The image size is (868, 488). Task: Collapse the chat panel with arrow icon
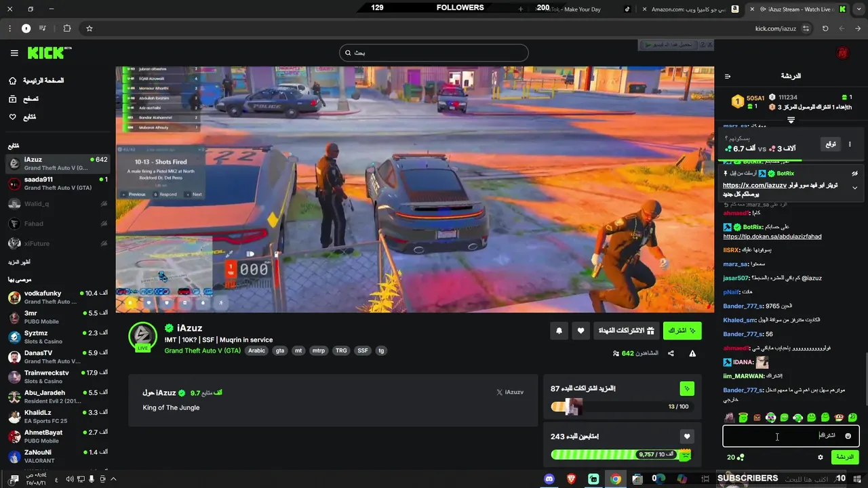728,76
